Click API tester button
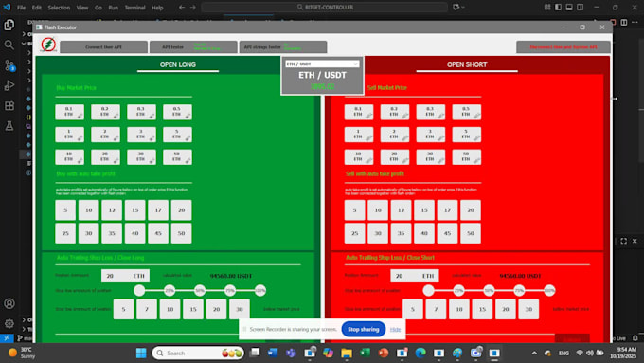644x363 pixels. tap(193, 46)
